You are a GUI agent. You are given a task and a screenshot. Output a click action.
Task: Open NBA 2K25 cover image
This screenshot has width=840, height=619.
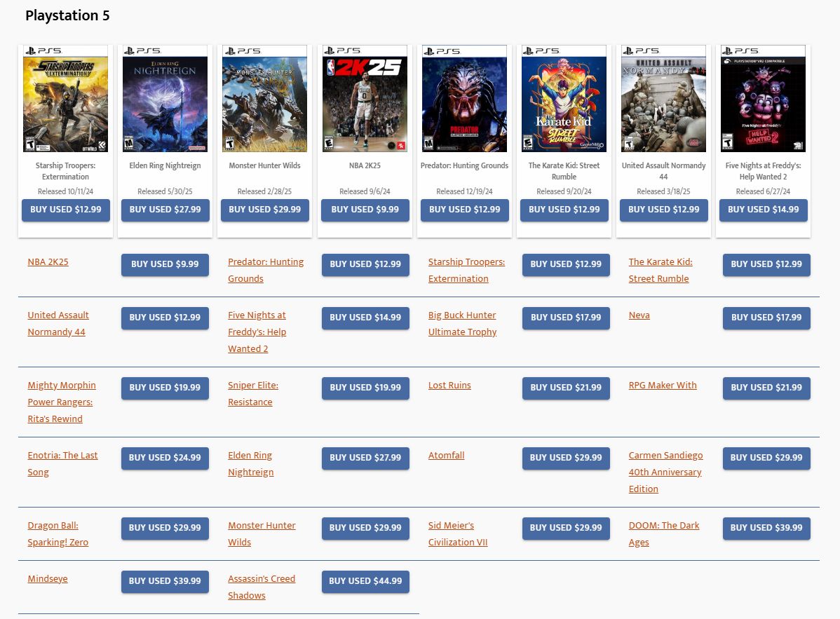pyautogui.click(x=365, y=99)
